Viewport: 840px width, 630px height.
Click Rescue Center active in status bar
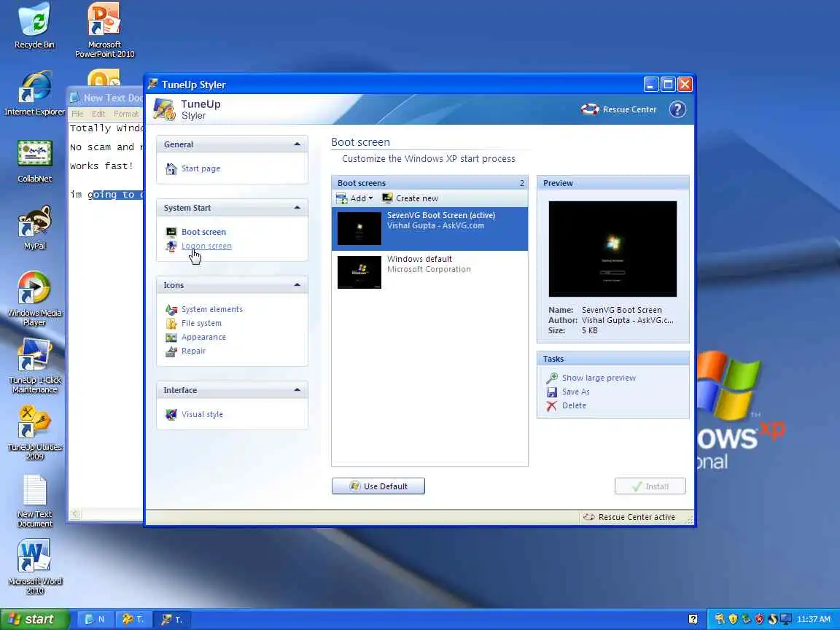point(629,517)
